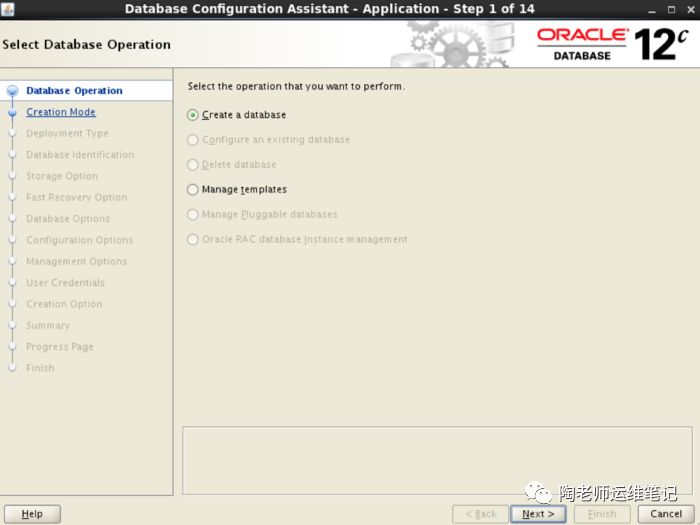Go to the Creation Mode step link
This screenshot has height=525, width=700.
pos(61,112)
